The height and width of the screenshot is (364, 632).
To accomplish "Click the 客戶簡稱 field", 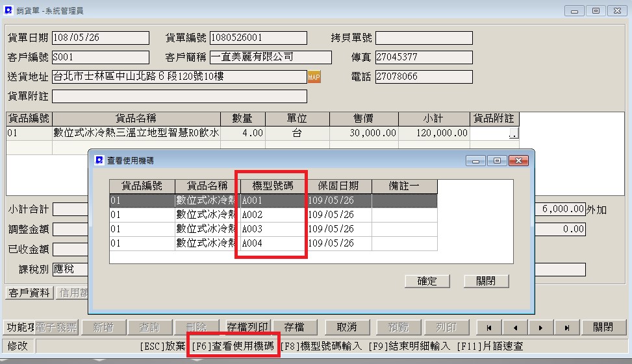I will pos(270,57).
